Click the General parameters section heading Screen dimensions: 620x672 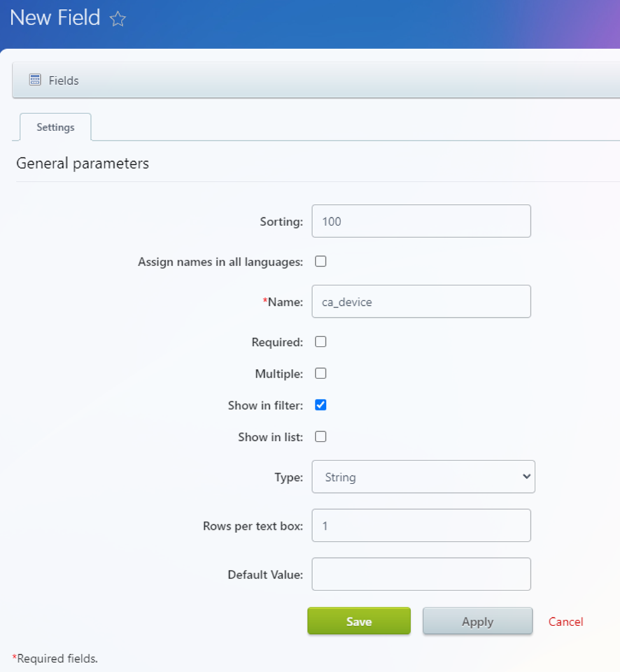(83, 164)
